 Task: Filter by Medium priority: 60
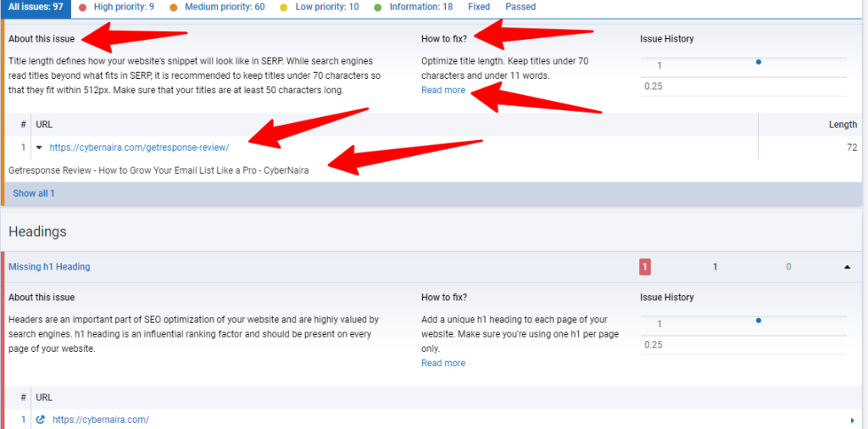[225, 7]
